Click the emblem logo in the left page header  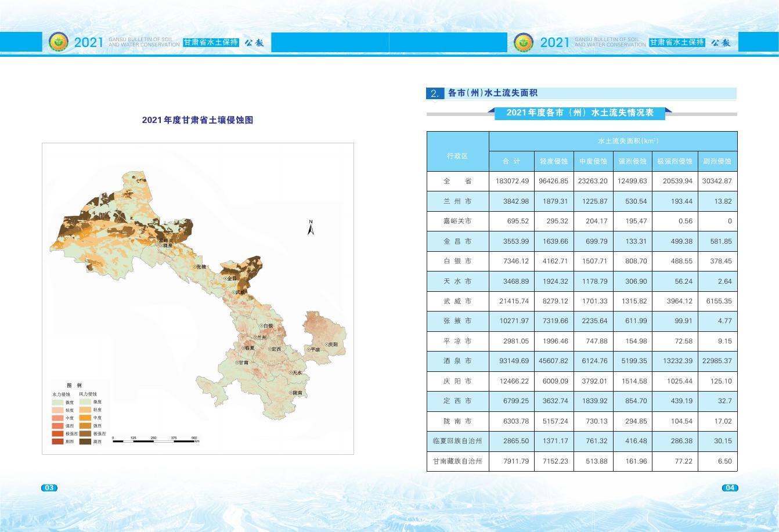click(x=58, y=42)
